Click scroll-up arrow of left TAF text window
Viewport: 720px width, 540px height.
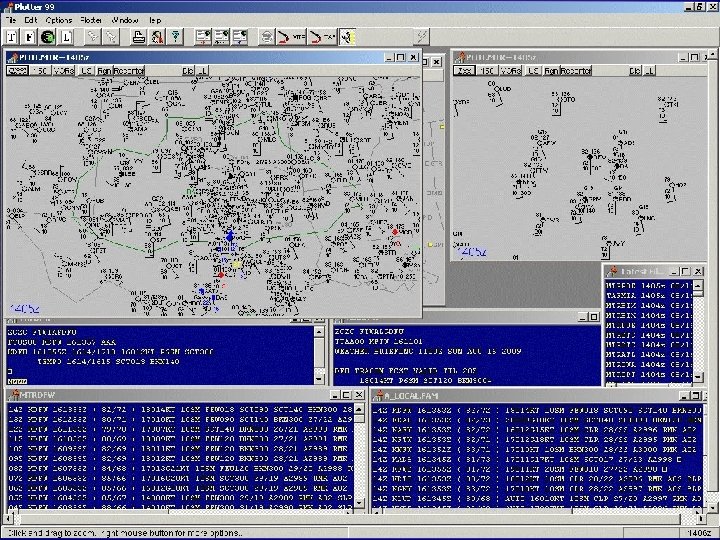pyautogui.click(x=319, y=332)
